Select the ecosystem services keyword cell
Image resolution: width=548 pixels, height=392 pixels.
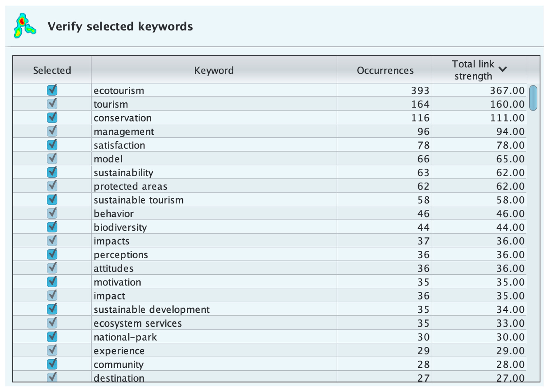pos(138,323)
